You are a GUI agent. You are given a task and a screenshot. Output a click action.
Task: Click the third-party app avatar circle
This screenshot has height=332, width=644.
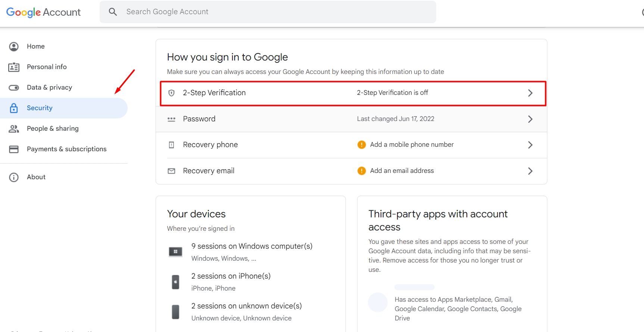(x=378, y=302)
